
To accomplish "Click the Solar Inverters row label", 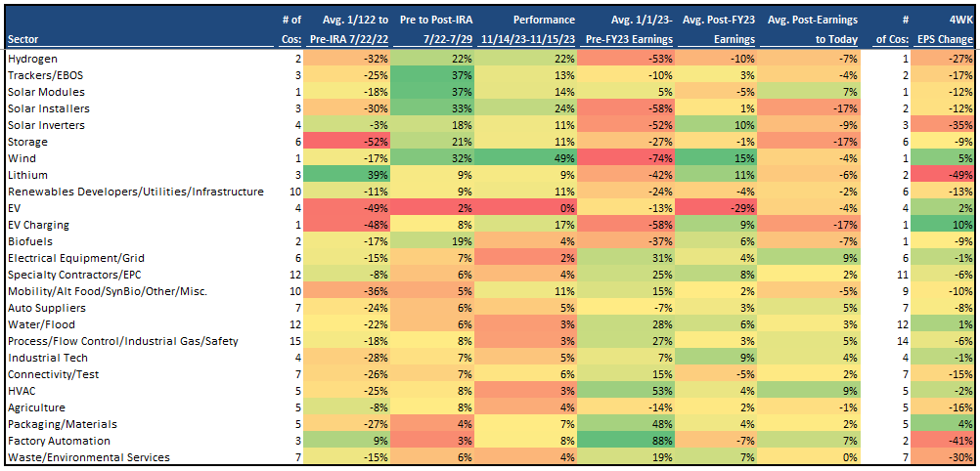I will 46,125.
